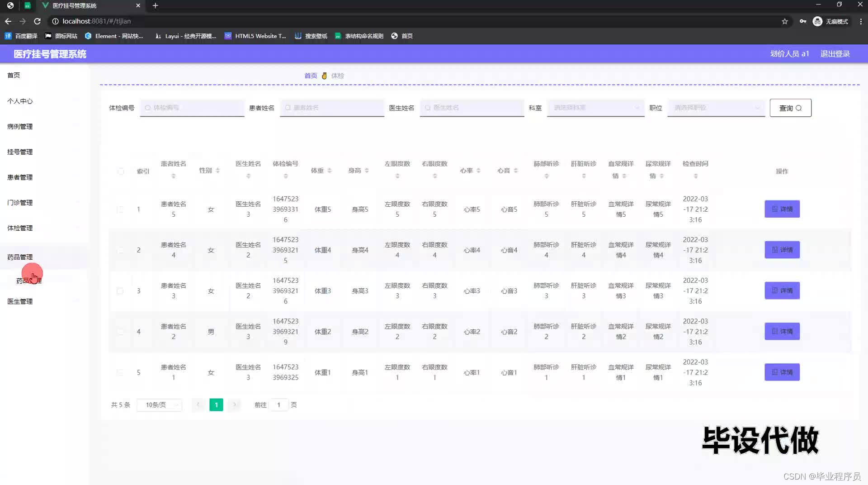Screen dimensions: 868x485
Task: Click the 查询 search button
Action: (x=790, y=108)
